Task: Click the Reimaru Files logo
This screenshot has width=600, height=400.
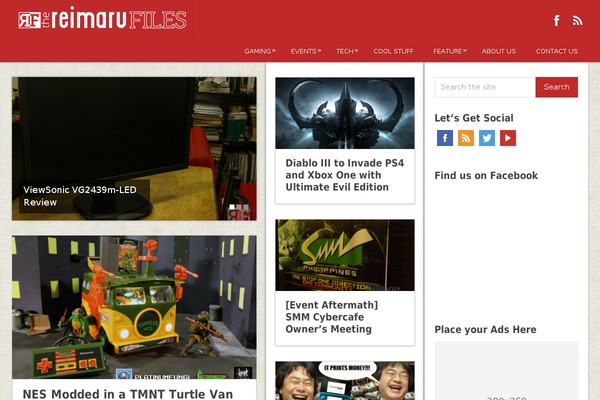Action: 103,19
